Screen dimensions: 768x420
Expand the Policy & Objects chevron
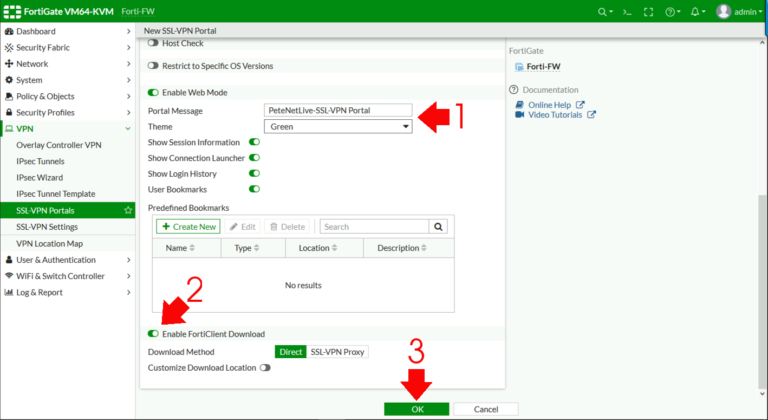tap(128, 96)
